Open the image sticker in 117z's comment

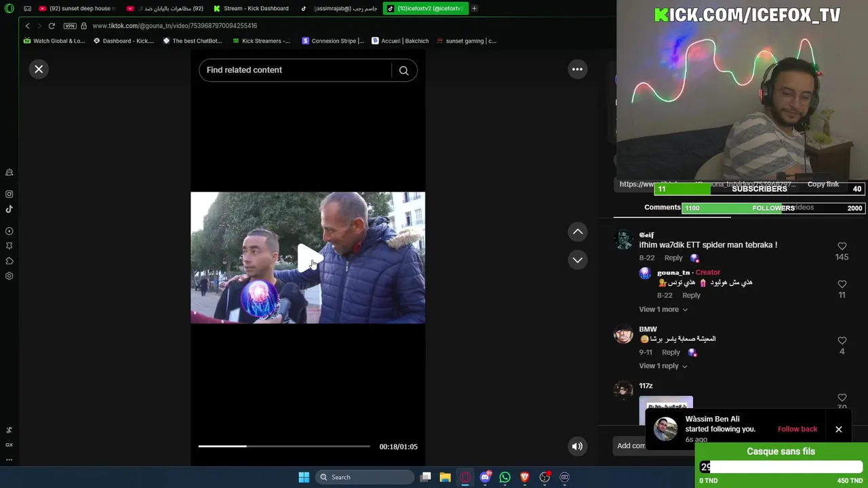tap(666, 410)
